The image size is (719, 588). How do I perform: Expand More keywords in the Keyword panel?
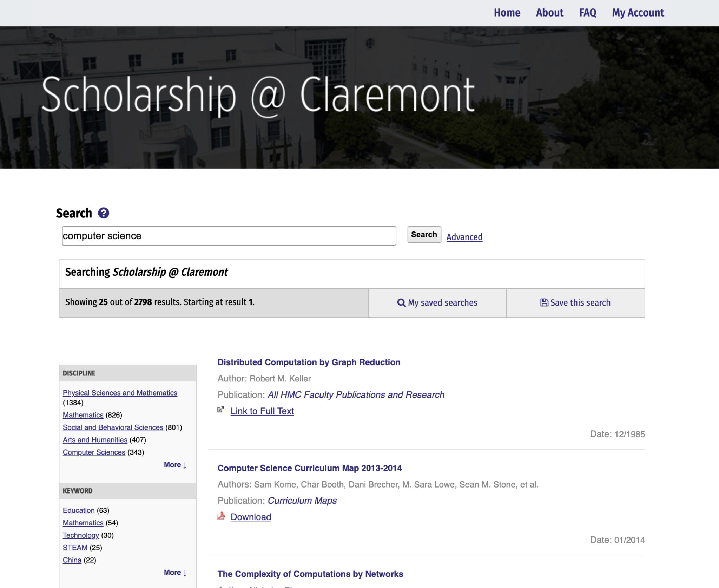174,572
